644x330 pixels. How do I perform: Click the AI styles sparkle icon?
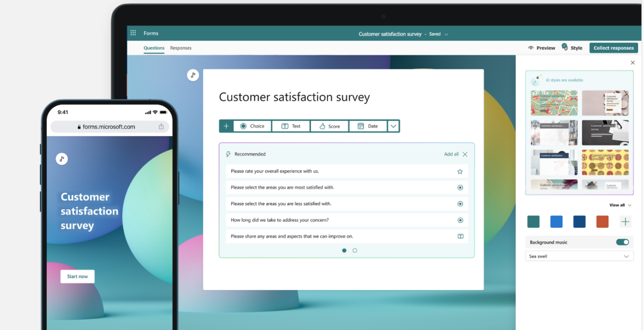click(536, 80)
